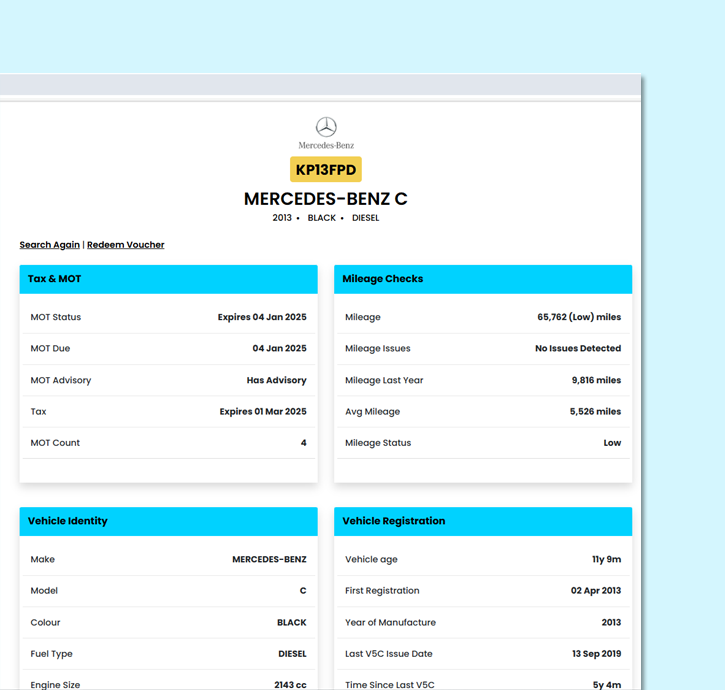Screen dimensions: 725x690
Task: Click the '13 Sep 2019' value
Action: (596, 654)
